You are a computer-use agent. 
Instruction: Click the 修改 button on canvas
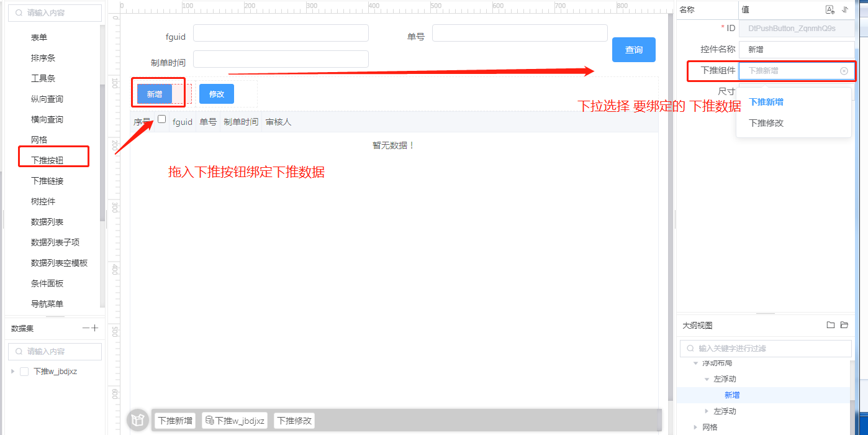(216, 94)
